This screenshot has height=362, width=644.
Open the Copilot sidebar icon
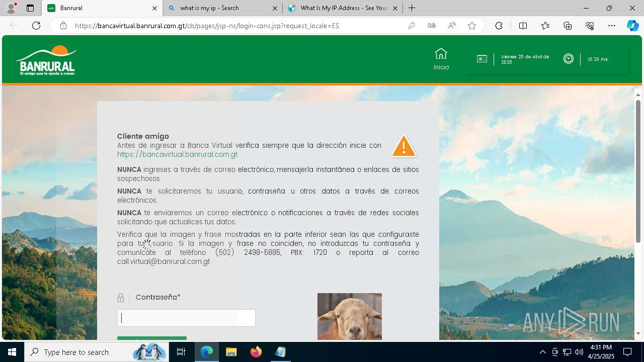[x=632, y=26]
